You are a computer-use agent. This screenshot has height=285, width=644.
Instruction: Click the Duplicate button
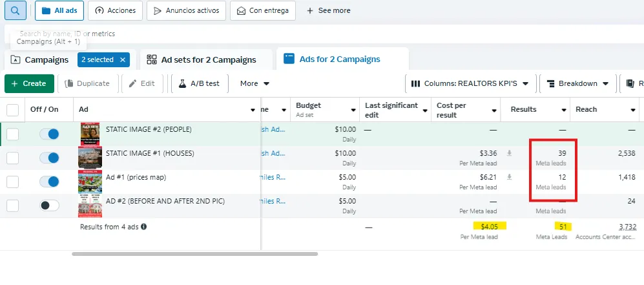point(87,83)
